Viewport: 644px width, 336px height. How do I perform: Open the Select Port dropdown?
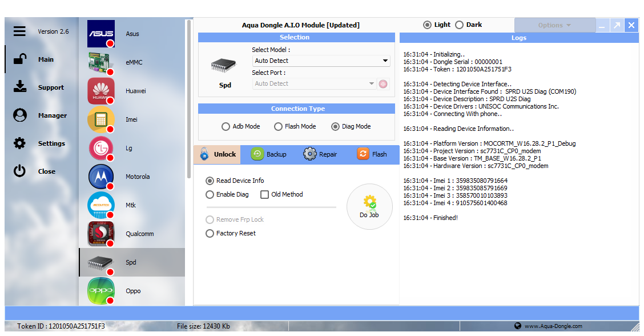coord(314,84)
